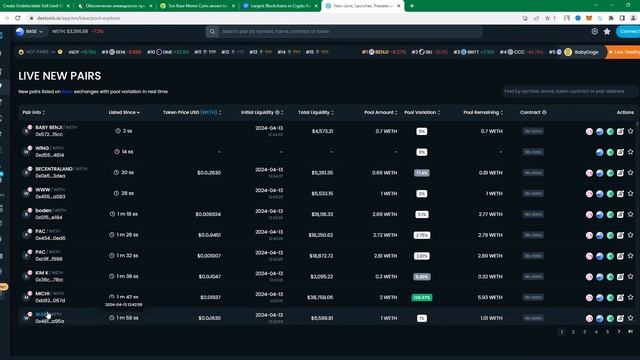The image size is (640, 360).
Task: Sort table by Pair Info column
Action: (33, 112)
